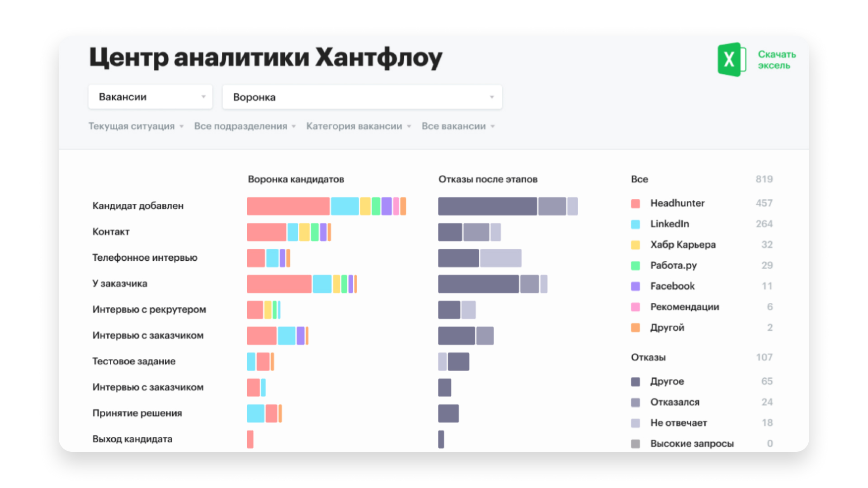Click the Facebook purple legend swatch
The image size is (868, 488).
click(x=635, y=286)
